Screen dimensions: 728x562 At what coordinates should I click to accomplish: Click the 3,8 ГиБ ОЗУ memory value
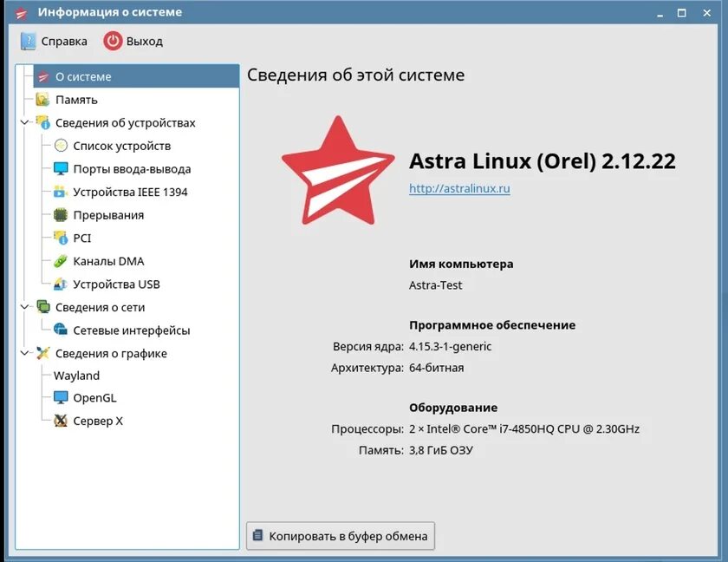[441, 450]
